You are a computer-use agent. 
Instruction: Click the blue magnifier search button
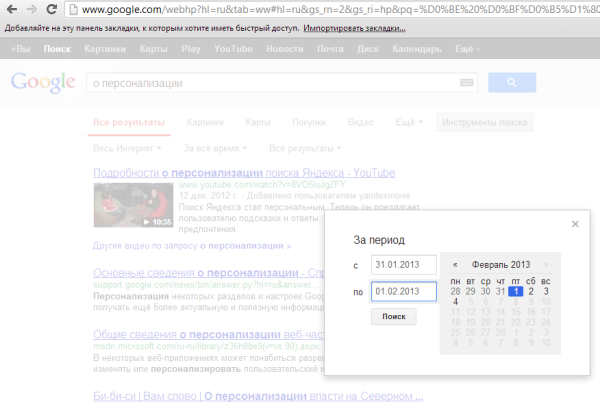click(x=512, y=83)
